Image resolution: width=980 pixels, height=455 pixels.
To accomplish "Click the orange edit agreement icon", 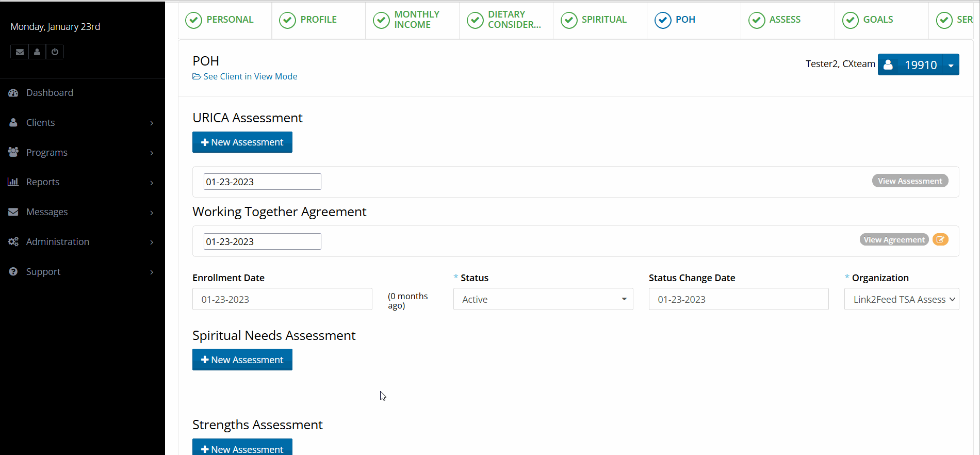I will click(x=940, y=240).
